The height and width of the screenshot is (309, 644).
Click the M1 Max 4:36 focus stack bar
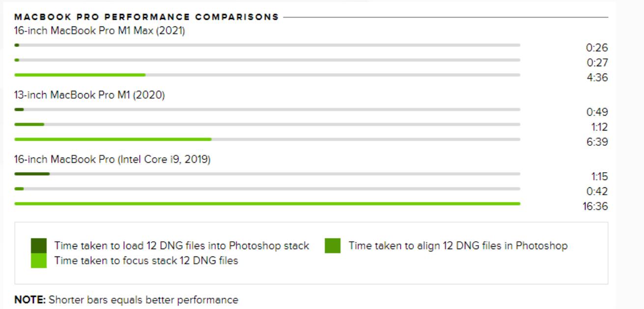(x=80, y=75)
